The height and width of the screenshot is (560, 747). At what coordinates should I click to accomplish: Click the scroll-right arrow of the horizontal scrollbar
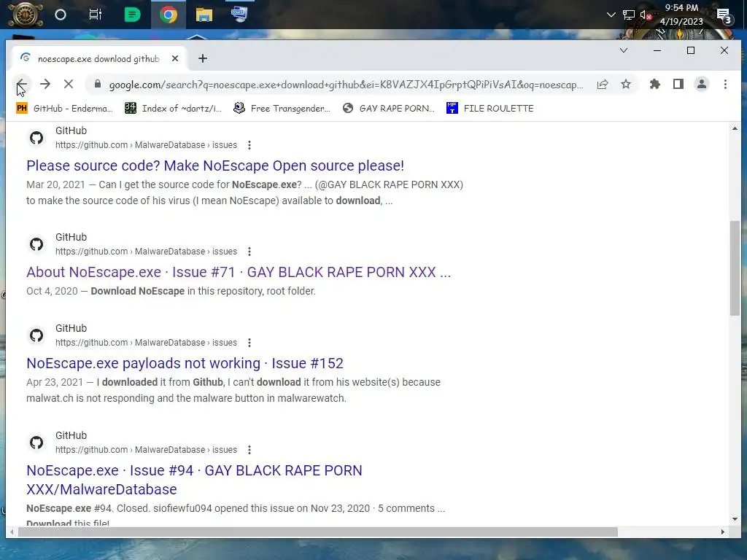pos(723,532)
